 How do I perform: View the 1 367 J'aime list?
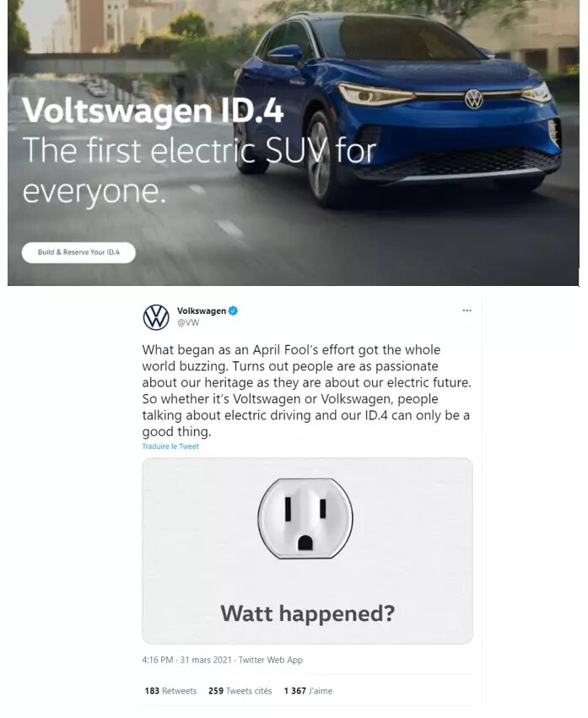pyautogui.click(x=308, y=690)
